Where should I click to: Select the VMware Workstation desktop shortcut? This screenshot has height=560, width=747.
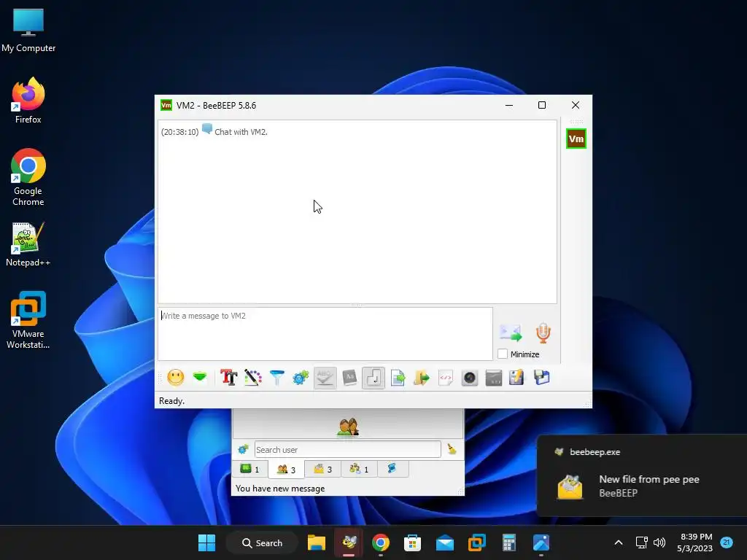coord(28,320)
